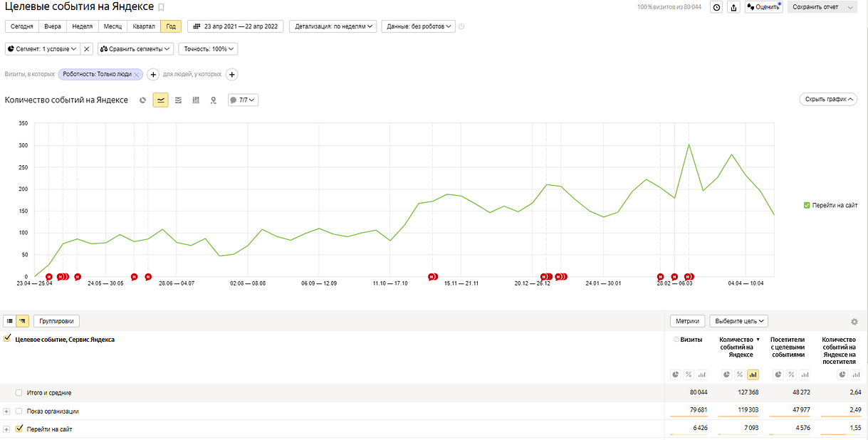Screen dimensions: 868x440
Task: Uncheck the 'Перейти на сайт' row checkbox
Action: click(19, 429)
